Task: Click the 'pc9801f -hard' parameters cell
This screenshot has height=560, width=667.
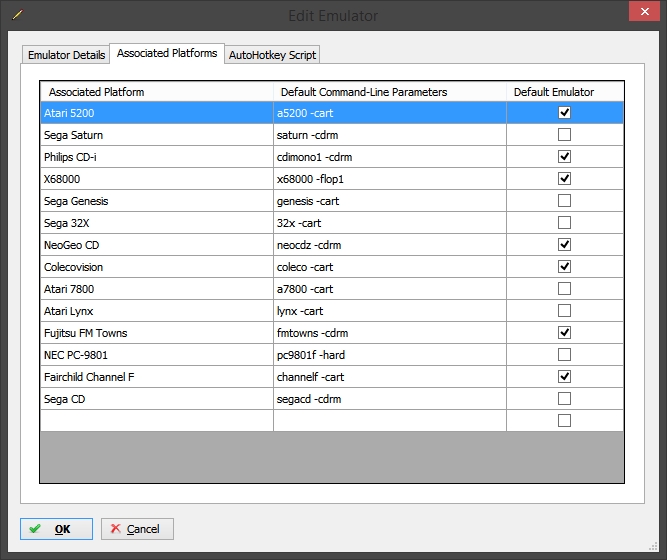Action: pyautogui.click(x=390, y=355)
